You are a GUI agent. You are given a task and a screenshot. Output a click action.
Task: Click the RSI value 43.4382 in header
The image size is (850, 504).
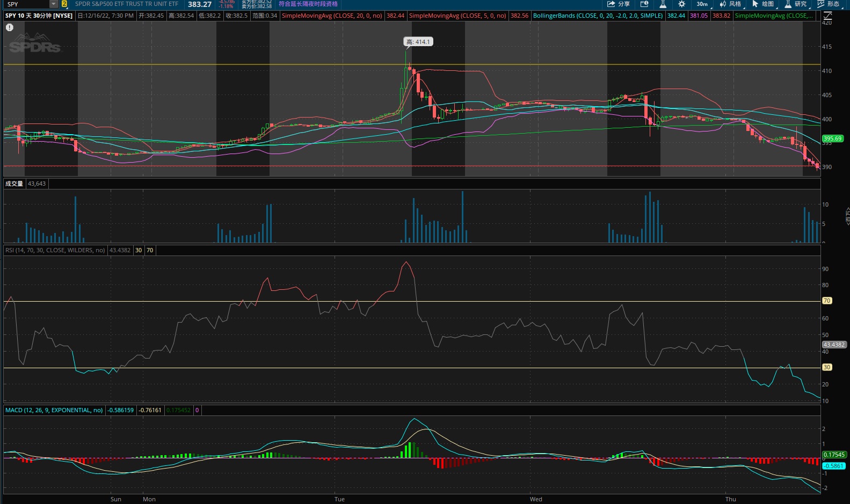(x=120, y=250)
